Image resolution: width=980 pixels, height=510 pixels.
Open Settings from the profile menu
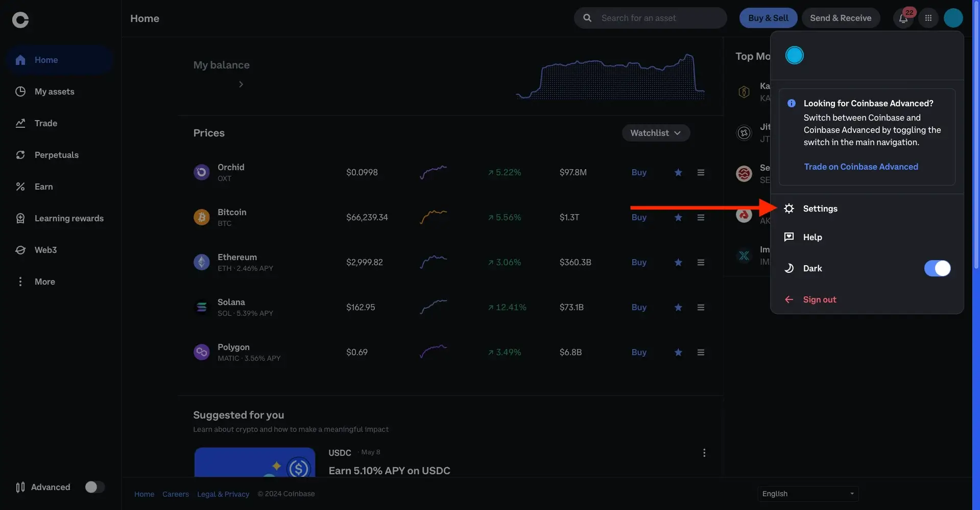coord(820,208)
